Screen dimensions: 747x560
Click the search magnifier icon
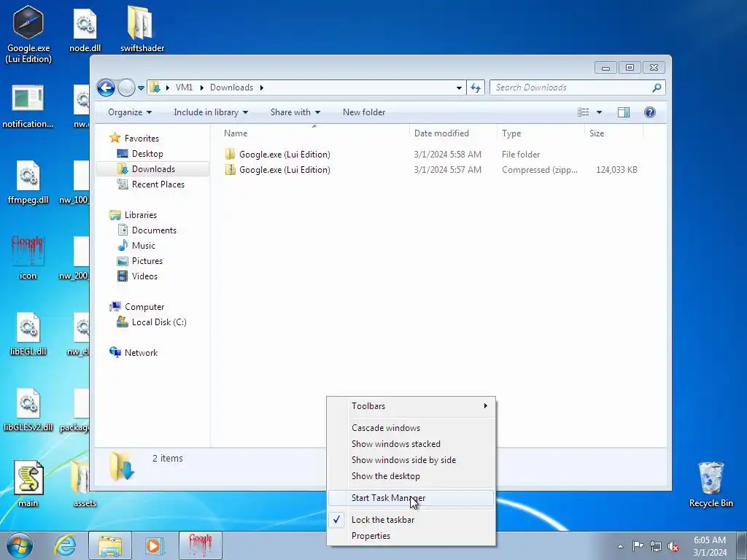657,87
